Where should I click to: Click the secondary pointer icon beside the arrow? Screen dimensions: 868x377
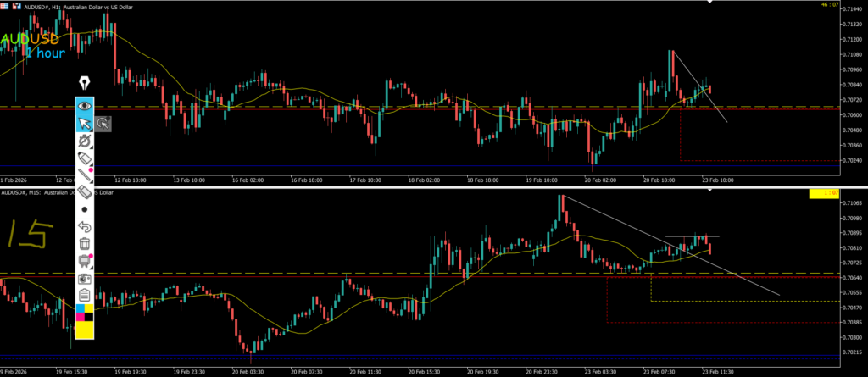click(x=103, y=125)
